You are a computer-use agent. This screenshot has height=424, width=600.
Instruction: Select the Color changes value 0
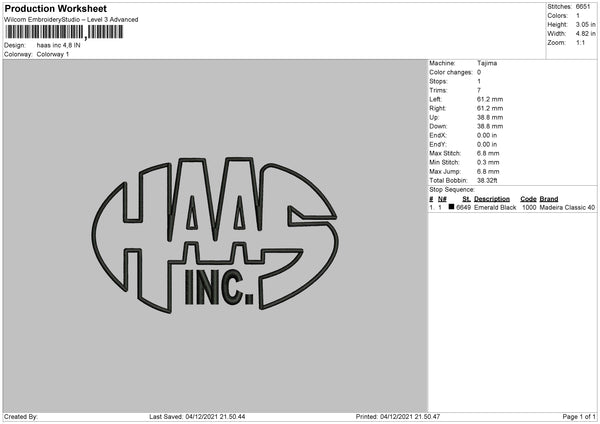[x=479, y=72]
